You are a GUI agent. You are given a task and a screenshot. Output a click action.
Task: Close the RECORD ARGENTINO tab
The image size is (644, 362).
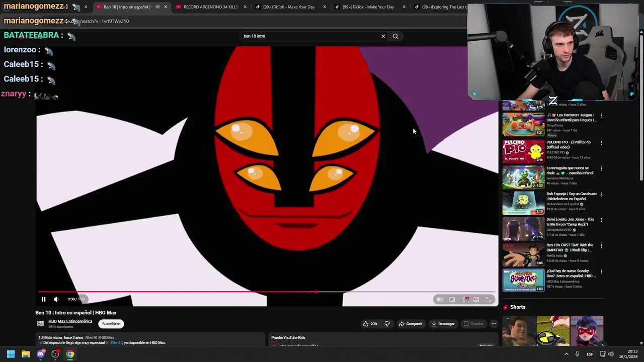pos(245,7)
